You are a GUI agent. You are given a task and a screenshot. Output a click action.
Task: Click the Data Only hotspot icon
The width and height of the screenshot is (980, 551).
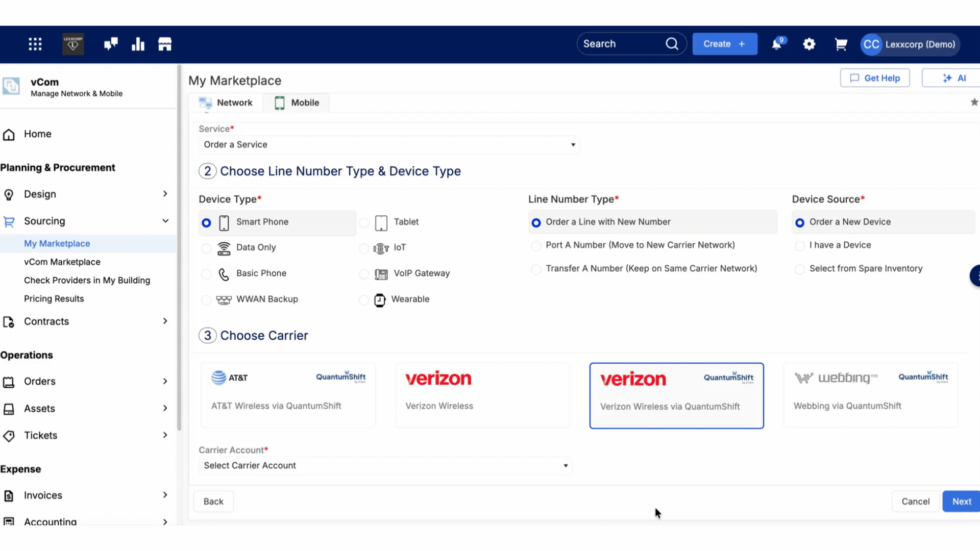pyautogui.click(x=224, y=248)
